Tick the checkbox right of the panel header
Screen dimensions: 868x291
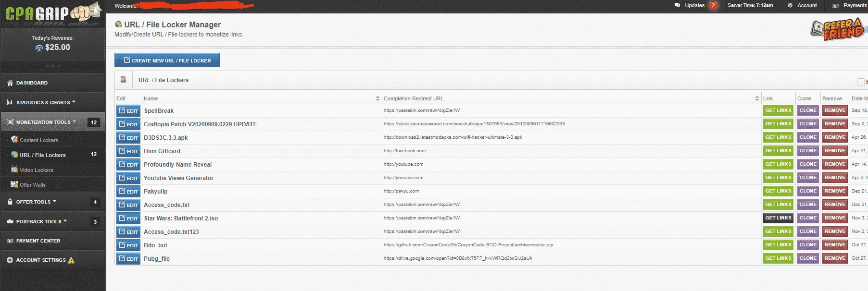[x=861, y=82]
